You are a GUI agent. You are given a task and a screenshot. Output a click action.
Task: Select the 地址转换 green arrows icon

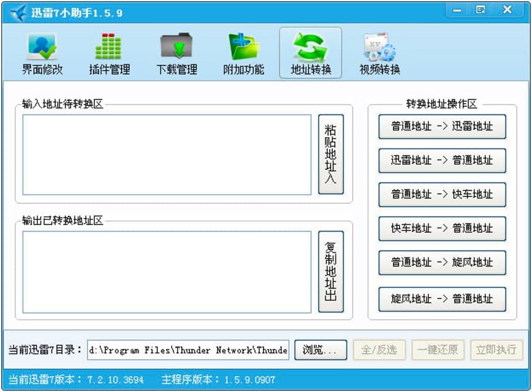click(x=311, y=53)
